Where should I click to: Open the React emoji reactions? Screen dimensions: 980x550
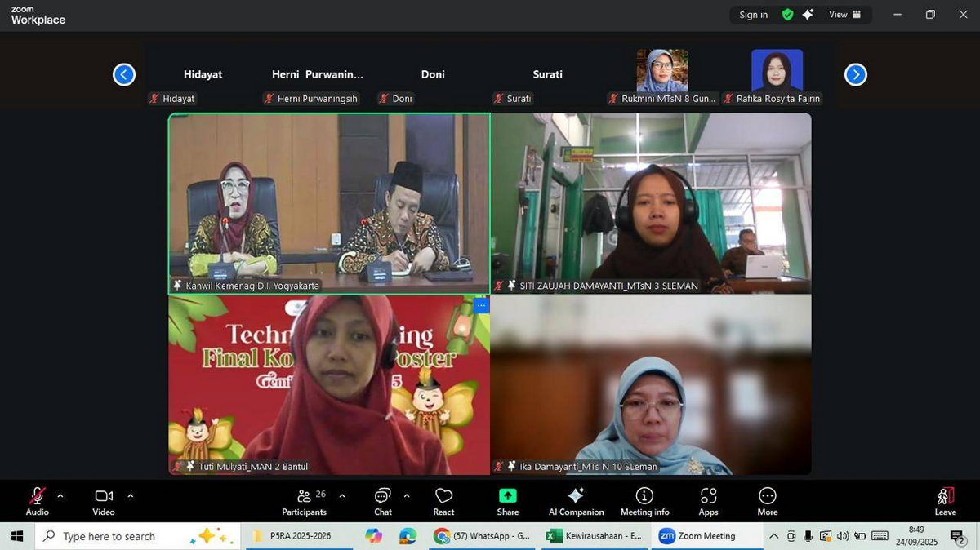click(443, 501)
